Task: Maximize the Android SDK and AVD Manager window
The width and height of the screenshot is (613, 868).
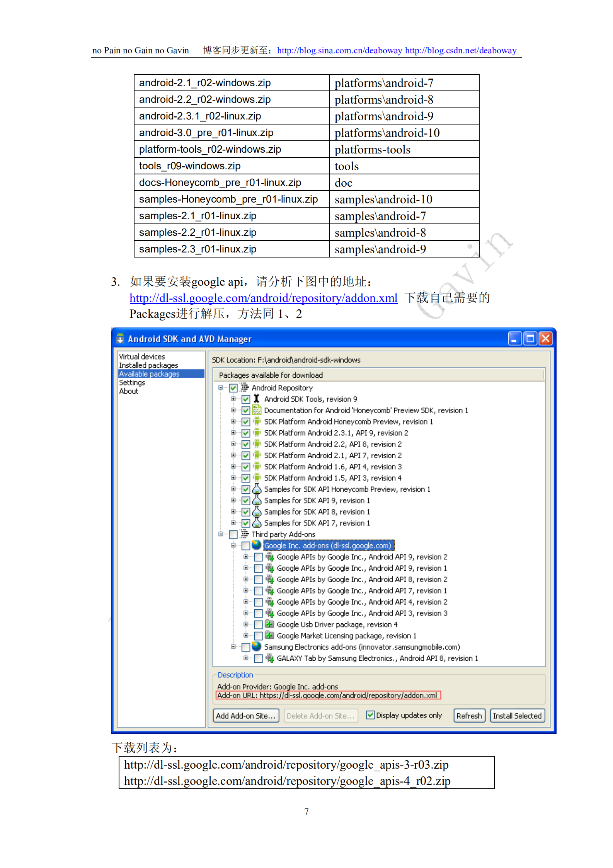Action: point(530,338)
